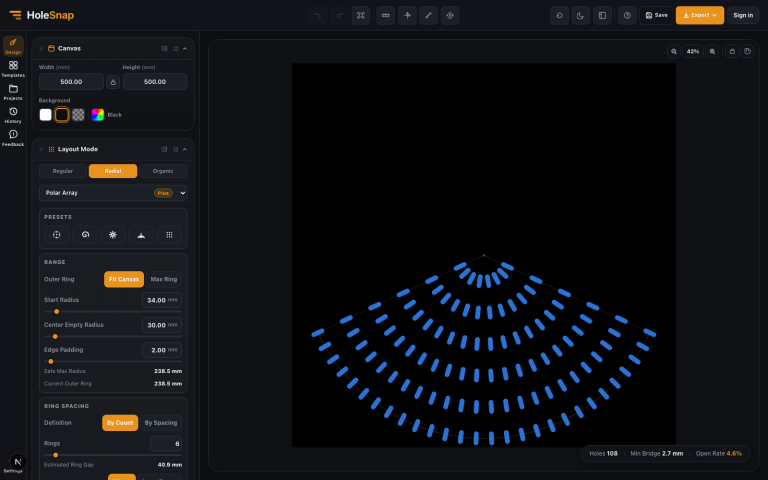Toggle the side panel layout icon
Viewport: 768px width, 480px height.
602,15
